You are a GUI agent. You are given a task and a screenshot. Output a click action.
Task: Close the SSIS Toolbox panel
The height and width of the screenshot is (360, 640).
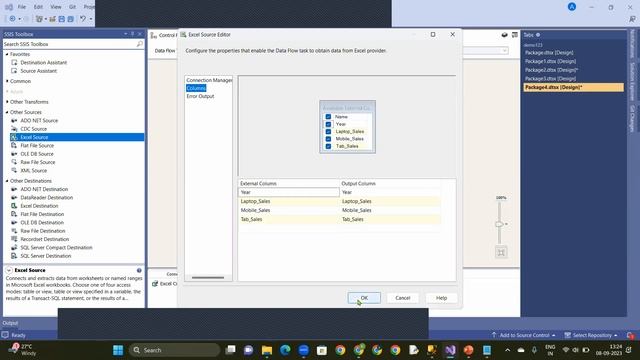pos(140,34)
